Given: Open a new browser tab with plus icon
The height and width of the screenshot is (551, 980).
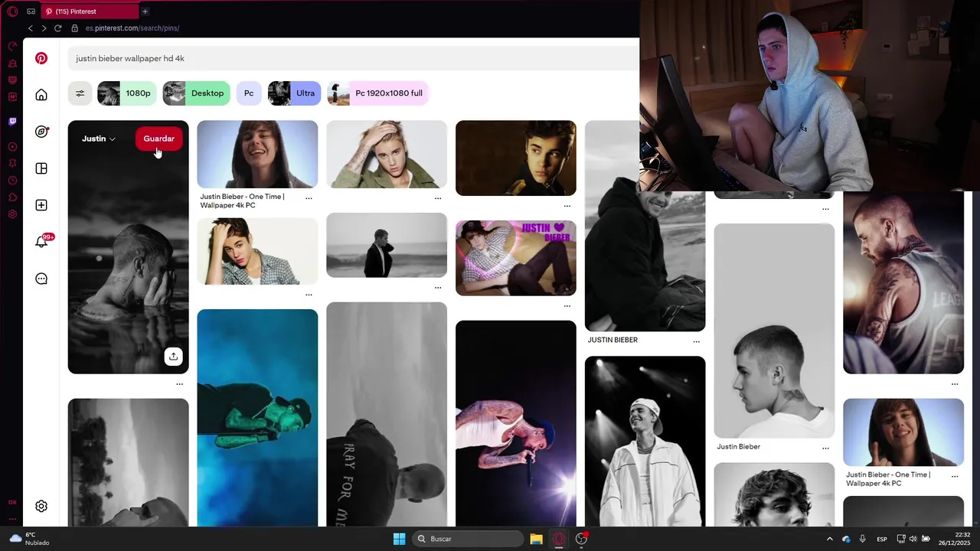Looking at the screenshot, I should click(x=145, y=11).
